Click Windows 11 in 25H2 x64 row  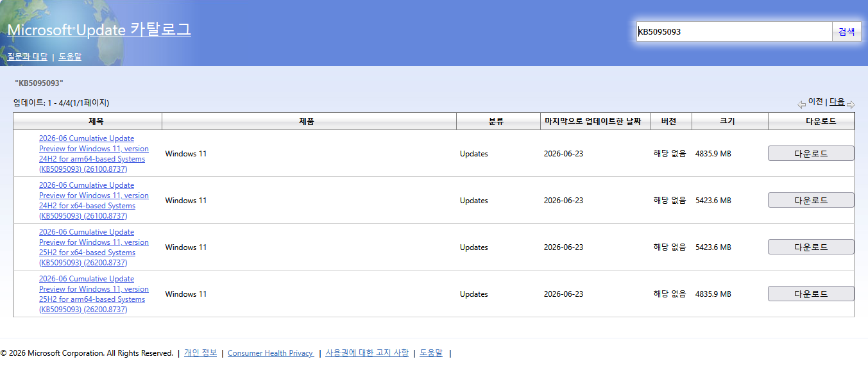pos(186,247)
